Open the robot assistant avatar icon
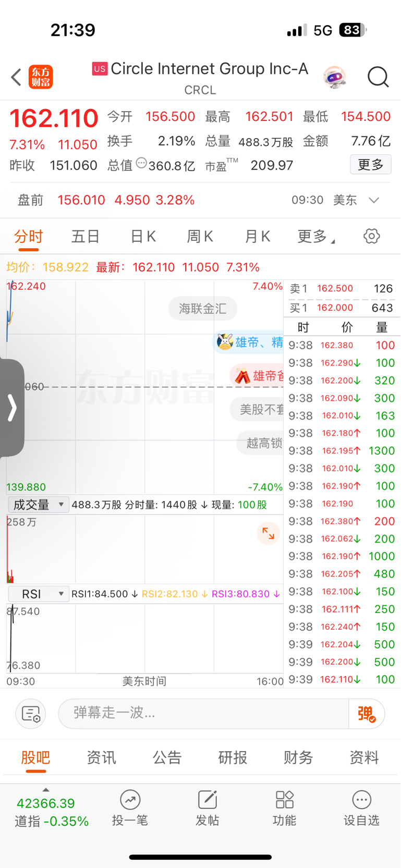The height and width of the screenshot is (868, 401). pos(334,77)
